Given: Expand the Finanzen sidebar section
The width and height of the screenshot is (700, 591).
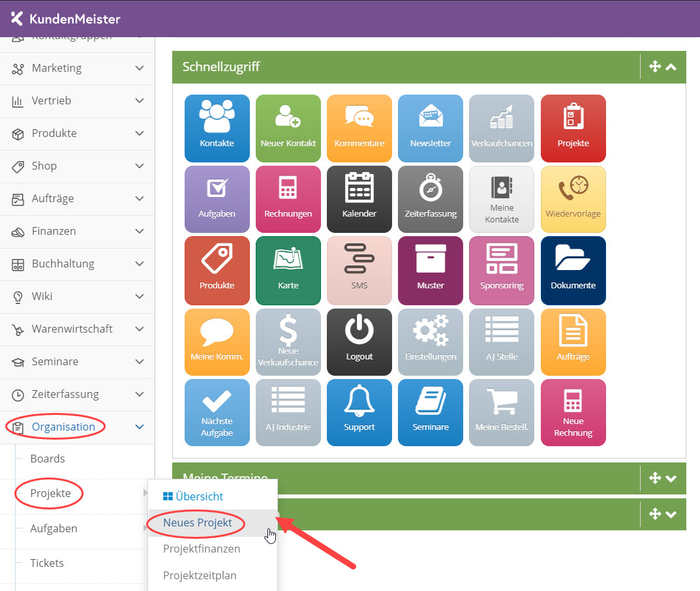Looking at the screenshot, I should (x=77, y=232).
